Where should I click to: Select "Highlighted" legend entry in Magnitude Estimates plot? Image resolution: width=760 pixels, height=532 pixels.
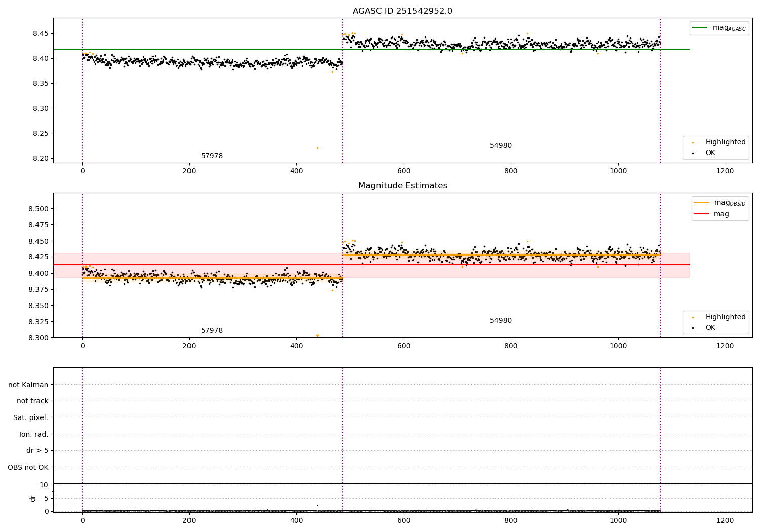coord(726,317)
